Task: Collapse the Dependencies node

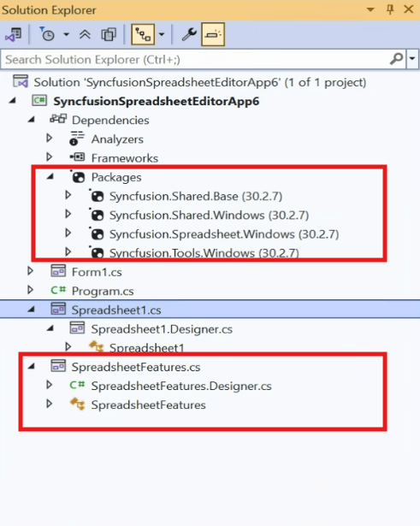Action: coord(31,120)
